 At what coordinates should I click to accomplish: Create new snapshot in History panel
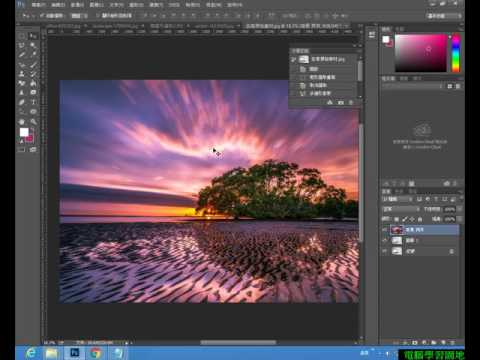[340, 103]
